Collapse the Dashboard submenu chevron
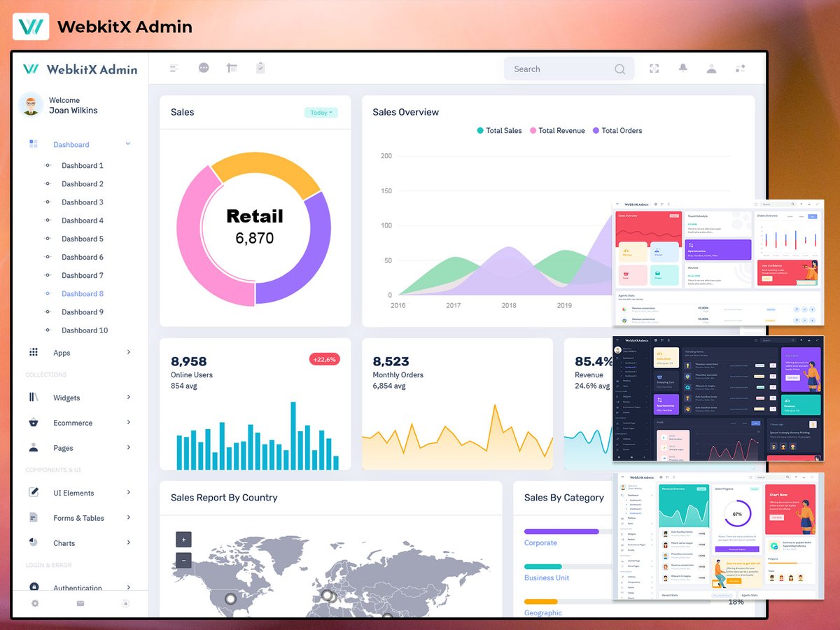 click(127, 143)
